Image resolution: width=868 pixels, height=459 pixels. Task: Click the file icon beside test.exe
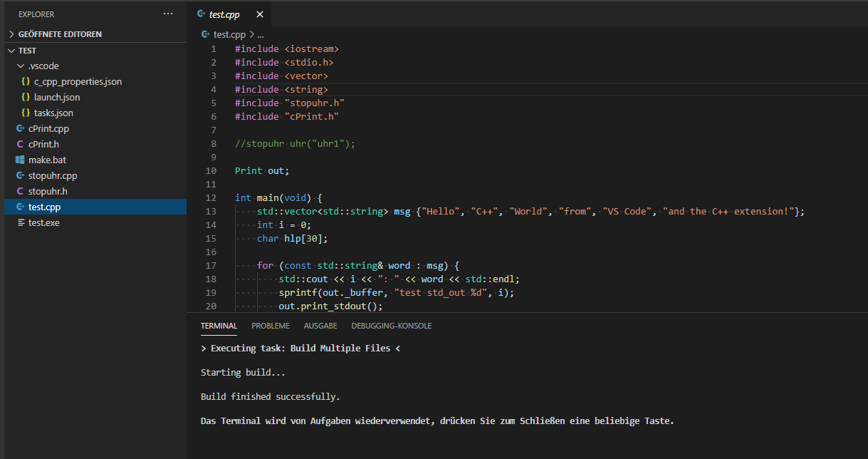(20, 222)
